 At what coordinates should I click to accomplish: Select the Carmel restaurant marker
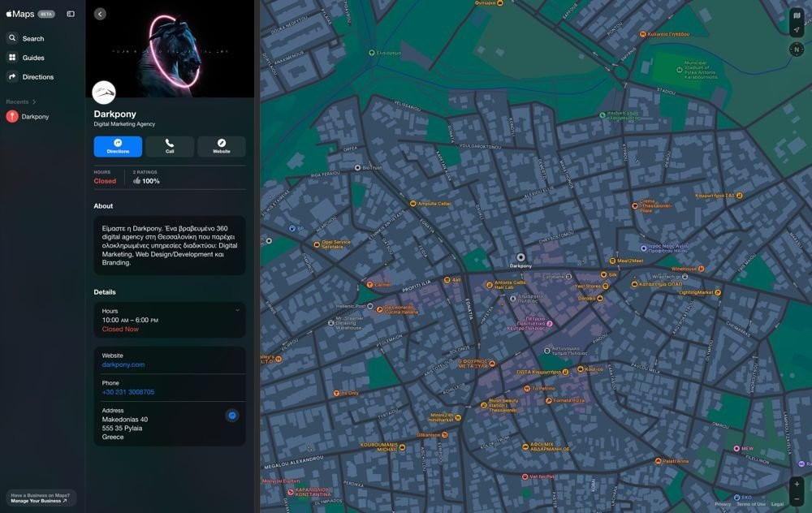(369, 285)
